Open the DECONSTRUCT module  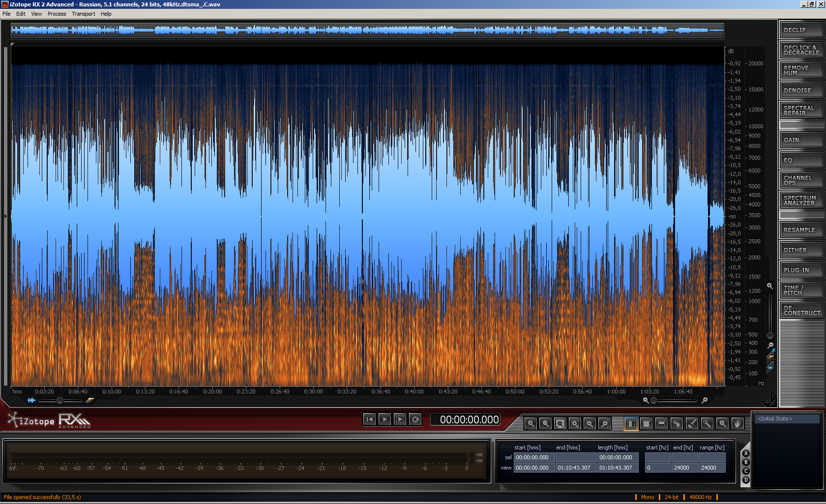801,310
